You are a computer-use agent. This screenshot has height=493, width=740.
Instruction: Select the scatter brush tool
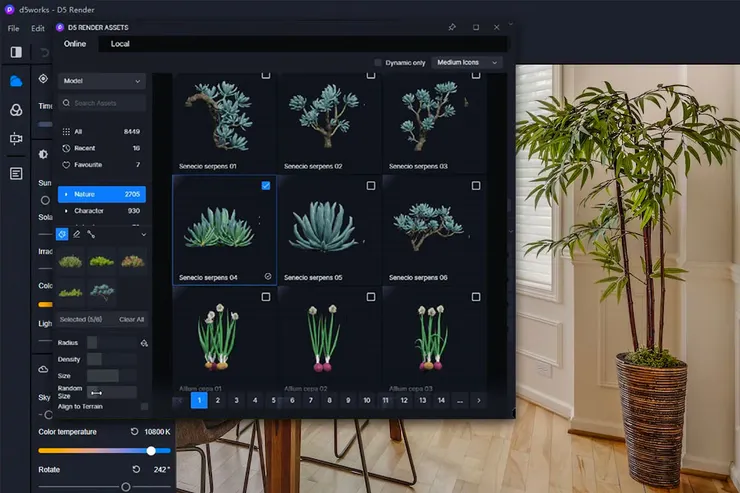pyautogui.click(x=62, y=234)
